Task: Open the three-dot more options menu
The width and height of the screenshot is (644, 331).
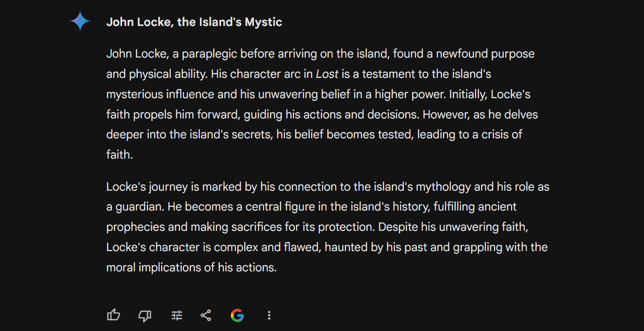Action: [269, 315]
